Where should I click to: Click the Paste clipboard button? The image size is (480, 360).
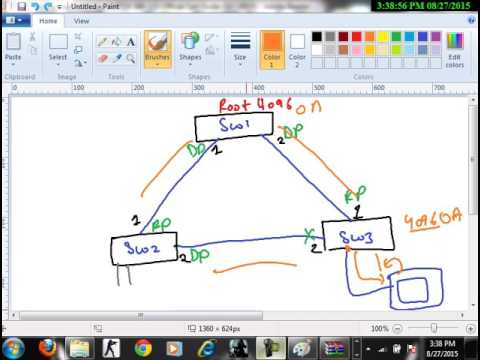[x=13, y=41]
